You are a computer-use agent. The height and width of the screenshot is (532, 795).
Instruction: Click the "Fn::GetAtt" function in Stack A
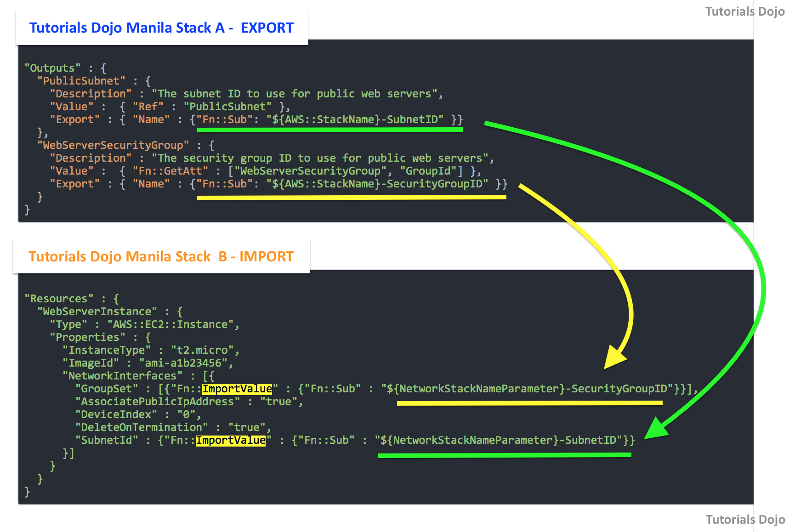point(170,171)
